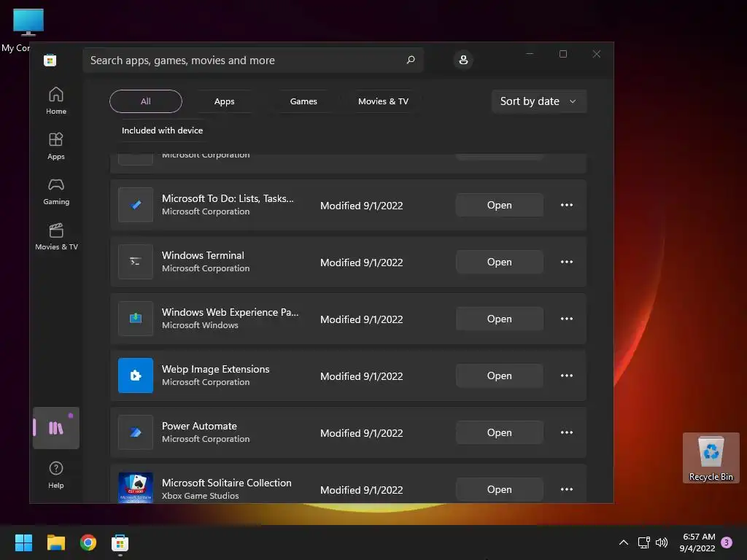Open the clock showing 6:57 AM

click(x=698, y=542)
